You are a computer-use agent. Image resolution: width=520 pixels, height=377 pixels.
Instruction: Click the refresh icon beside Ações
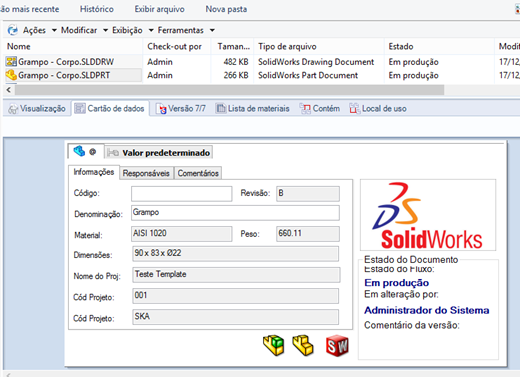click(13, 30)
